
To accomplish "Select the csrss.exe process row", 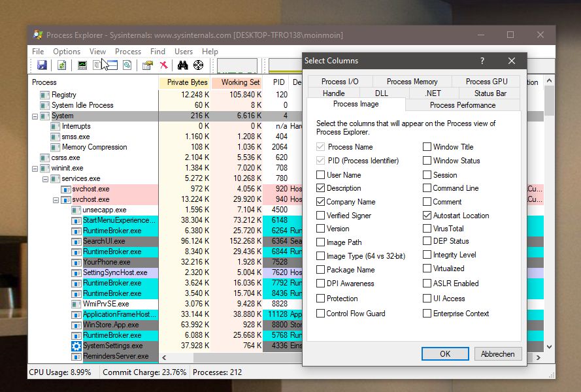I will [65, 157].
